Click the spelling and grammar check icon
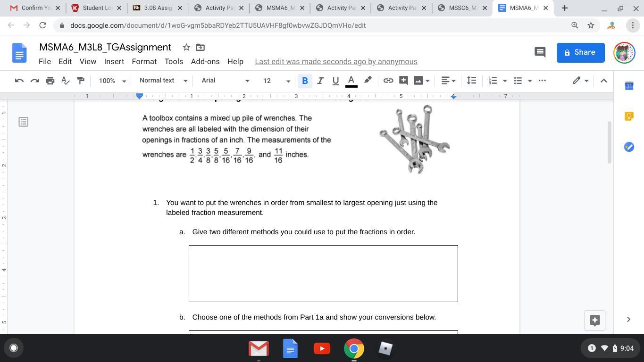 point(66,81)
